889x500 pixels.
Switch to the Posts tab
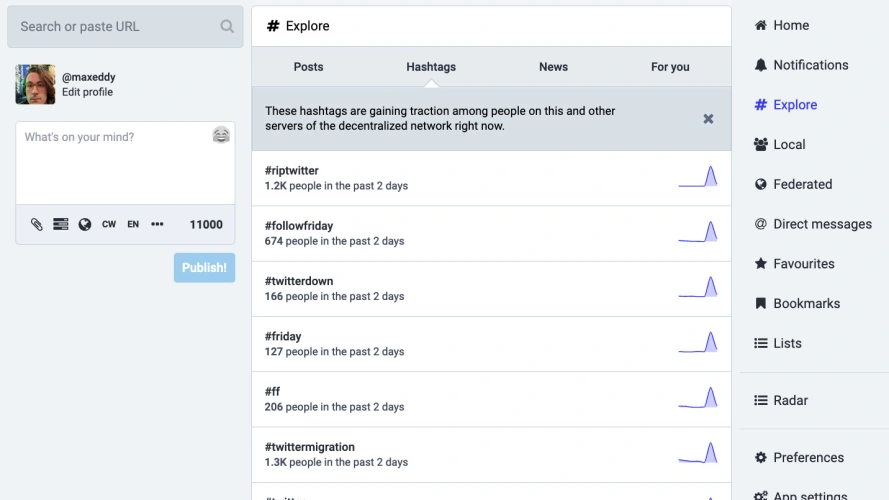(308, 67)
